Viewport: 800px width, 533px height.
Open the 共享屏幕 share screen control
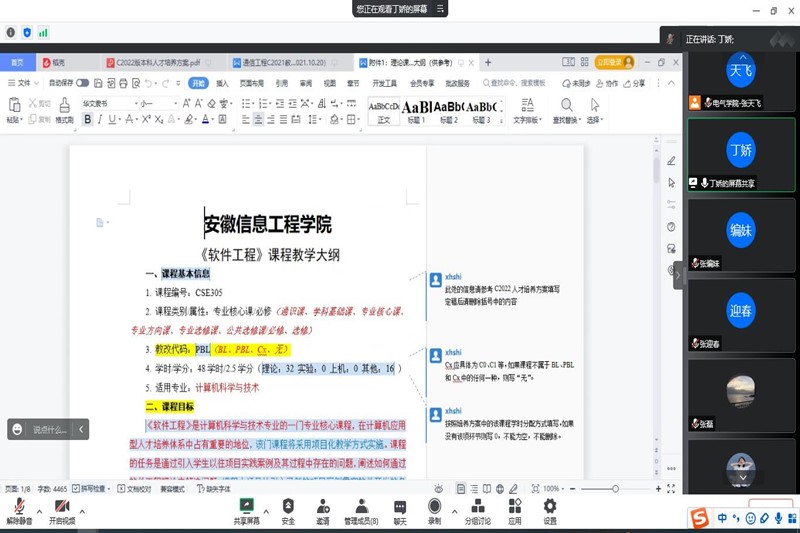(246, 506)
